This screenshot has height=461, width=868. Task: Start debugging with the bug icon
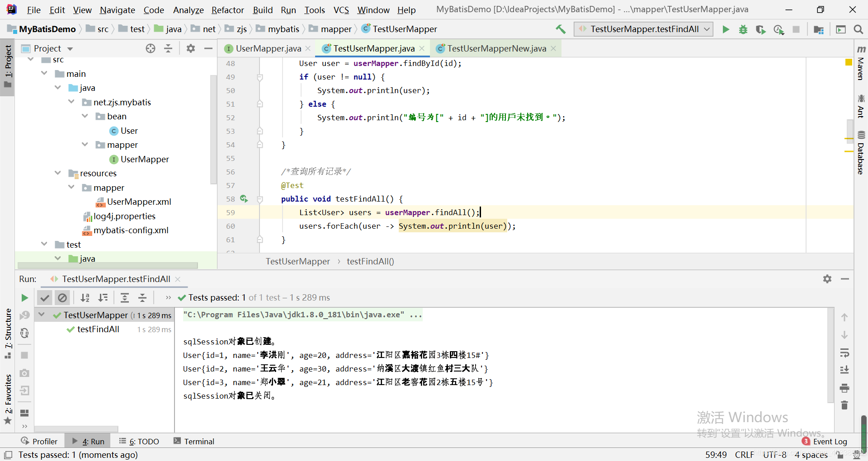(x=743, y=29)
